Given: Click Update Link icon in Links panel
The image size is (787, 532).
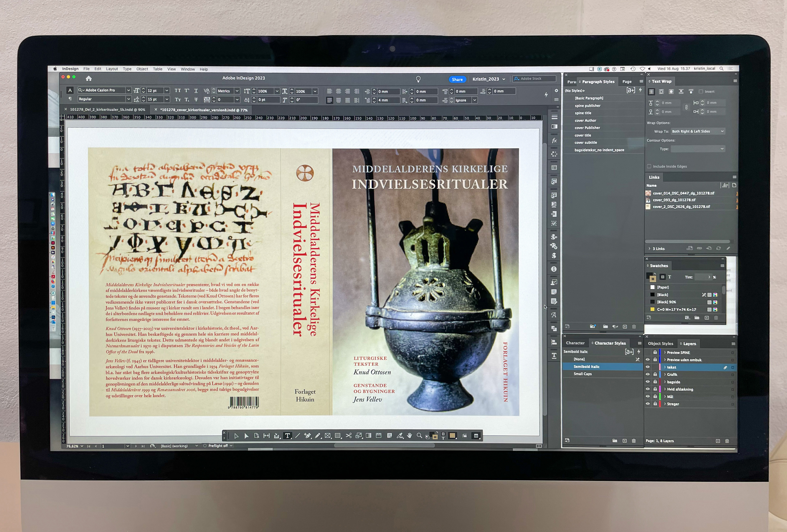Looking at the screenshot, I should [x=718, y=248].
